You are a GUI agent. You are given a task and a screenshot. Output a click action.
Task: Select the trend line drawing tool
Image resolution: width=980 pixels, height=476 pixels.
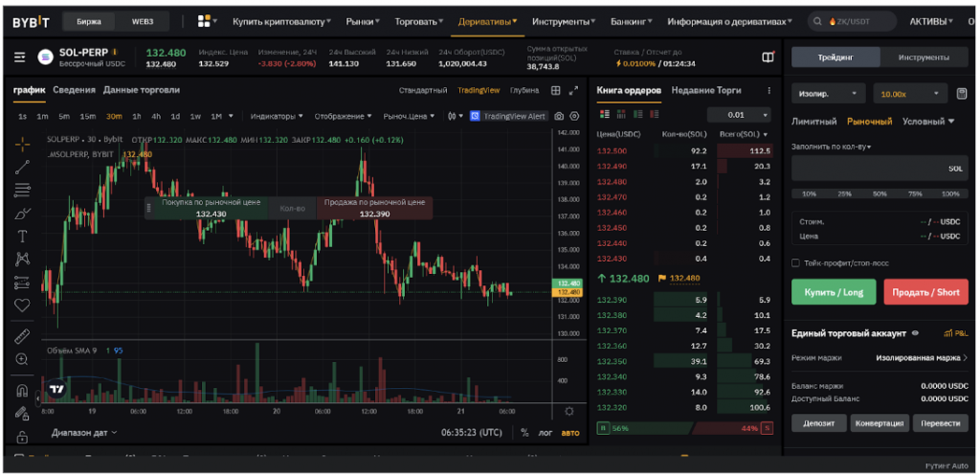(23, 167)
